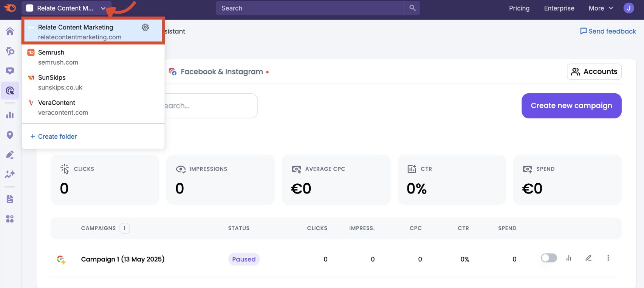Click the CPC column header

tap(416, 228)
